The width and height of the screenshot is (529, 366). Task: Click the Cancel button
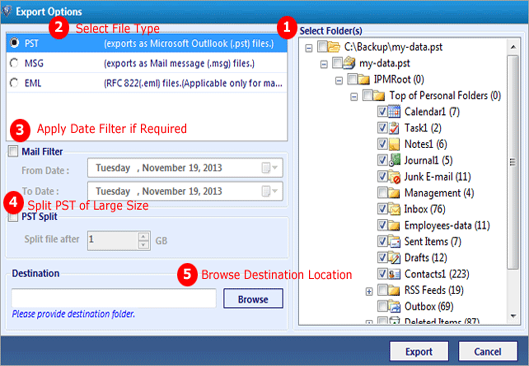tap(488, 351)
